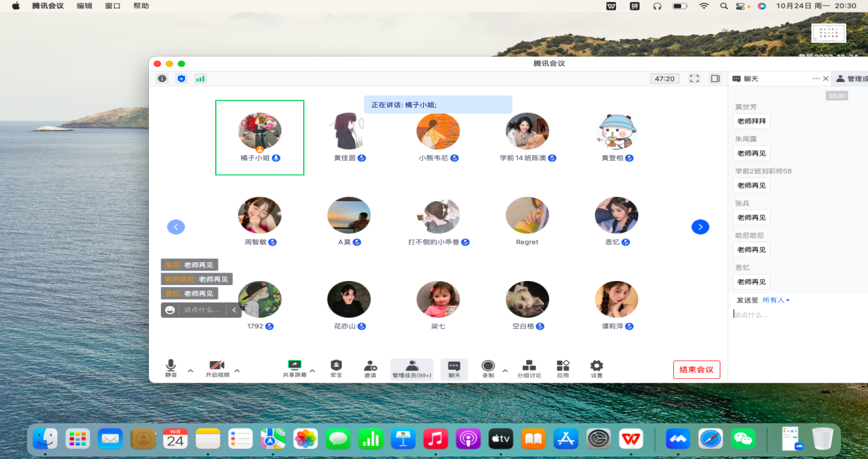Turn on video (开启视频) camera toggle

(217, 366)
